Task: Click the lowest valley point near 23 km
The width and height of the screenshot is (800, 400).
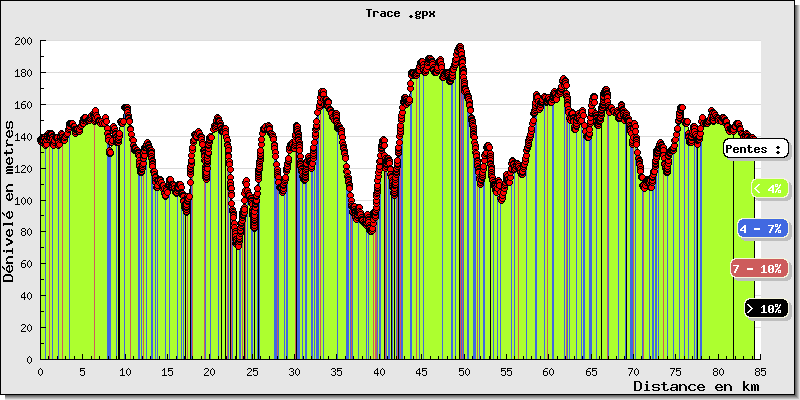Action: point(238,245)
